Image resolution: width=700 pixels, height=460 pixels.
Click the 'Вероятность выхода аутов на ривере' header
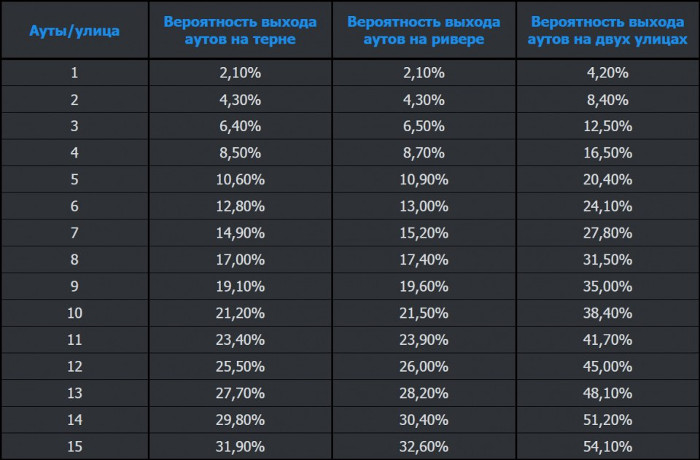tap(423, 30)
